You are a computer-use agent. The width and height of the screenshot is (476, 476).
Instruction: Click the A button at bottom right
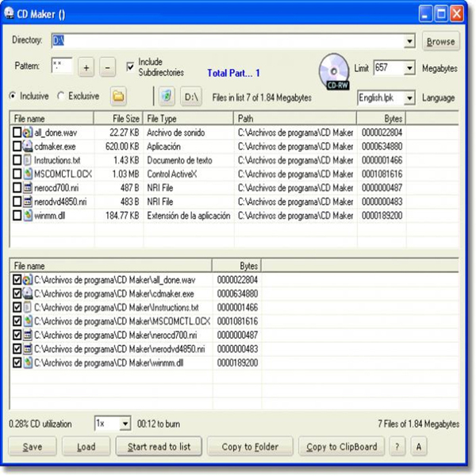(419, 447)
